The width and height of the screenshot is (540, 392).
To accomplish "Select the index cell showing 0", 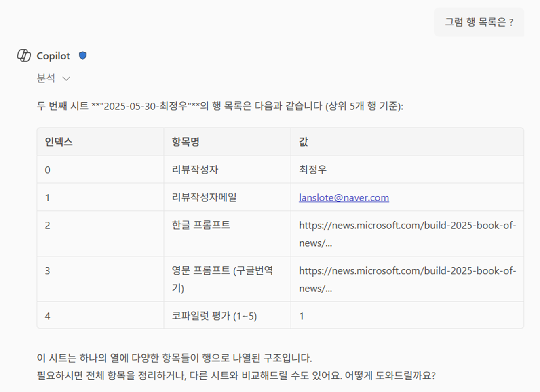I will [x=100, y=170].
